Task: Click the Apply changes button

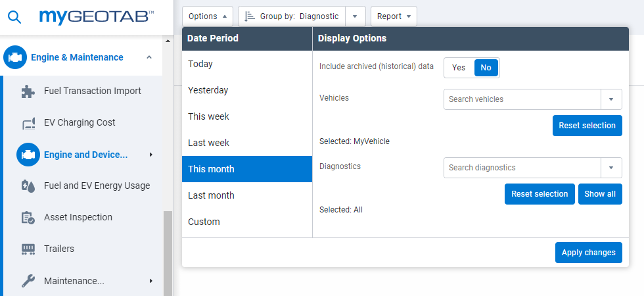Action: click(x=589, y=253)
